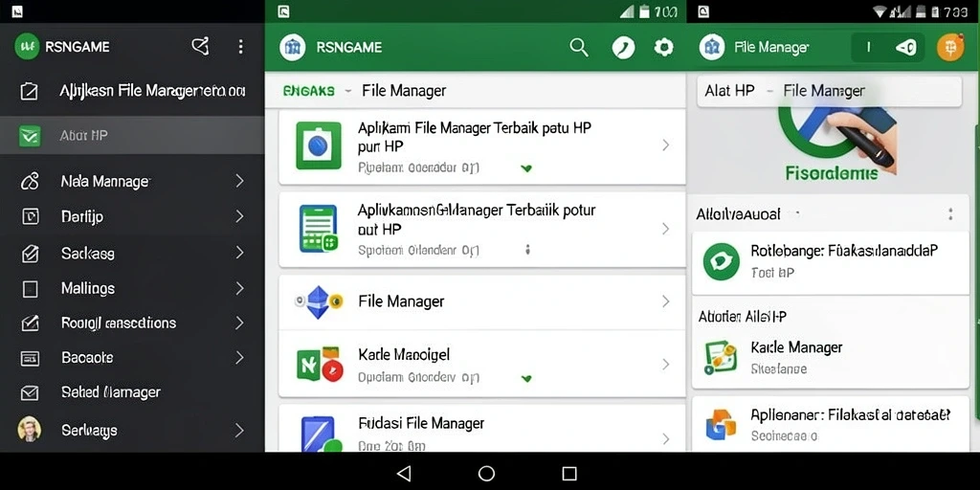Tap the white pen circle icon in green header
The image size is (980, 490).
click(x=623, y=48)
